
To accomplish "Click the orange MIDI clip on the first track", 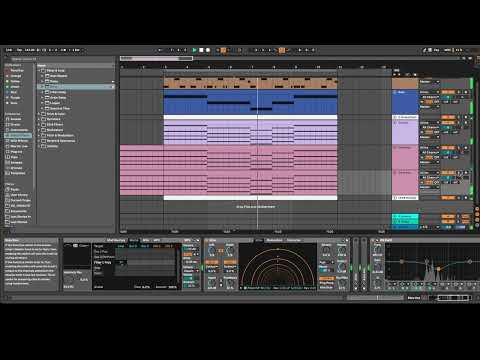I will [x=250, y=83].
